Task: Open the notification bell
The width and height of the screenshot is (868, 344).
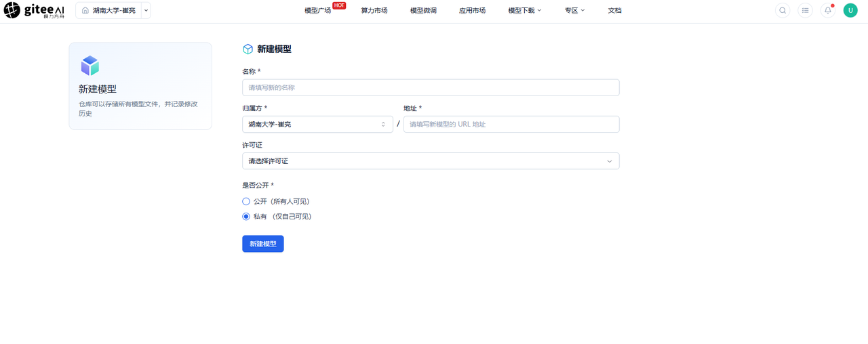Action: pyautogui.click(x=827, y=10)
